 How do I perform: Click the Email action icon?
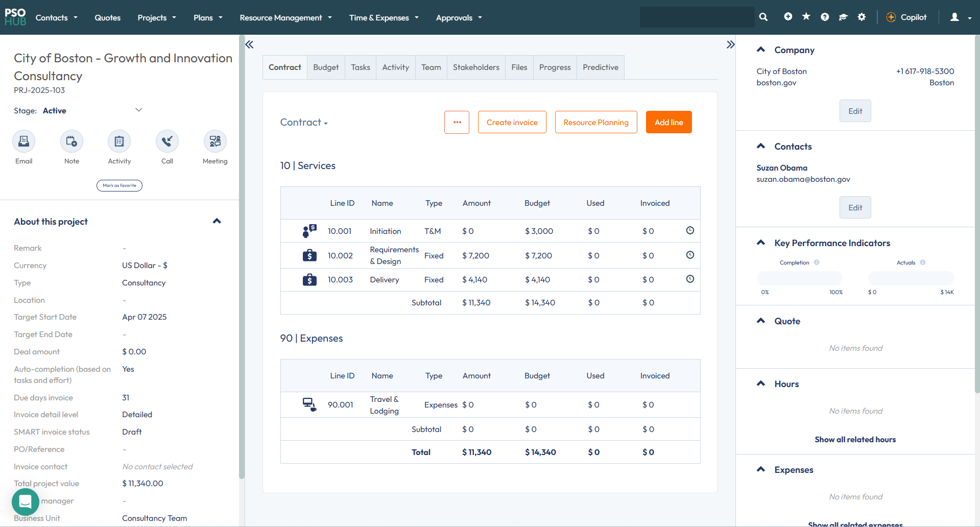24,141
